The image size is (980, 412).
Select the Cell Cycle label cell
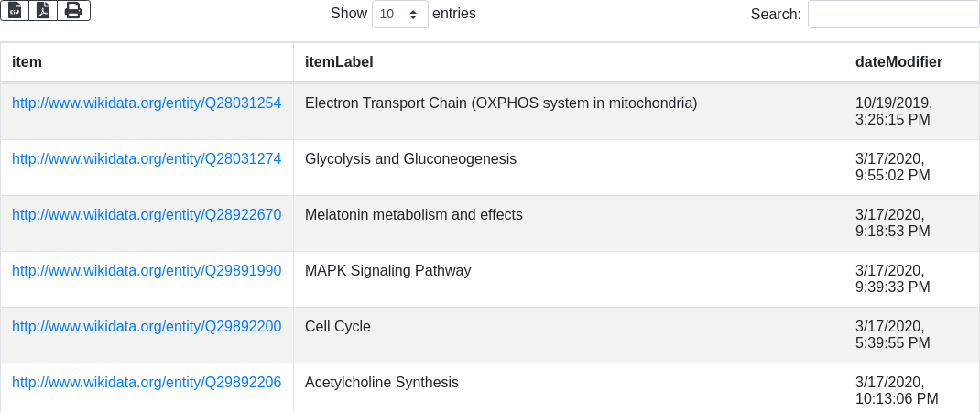click(568, 335)
